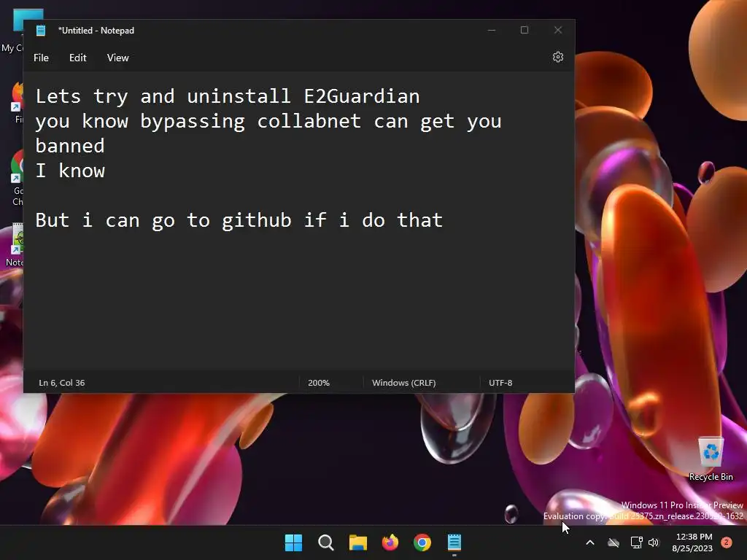Click the word 'banned' in text
The width and height of the screenshot is (747, 560).
[x=70, y=146]
